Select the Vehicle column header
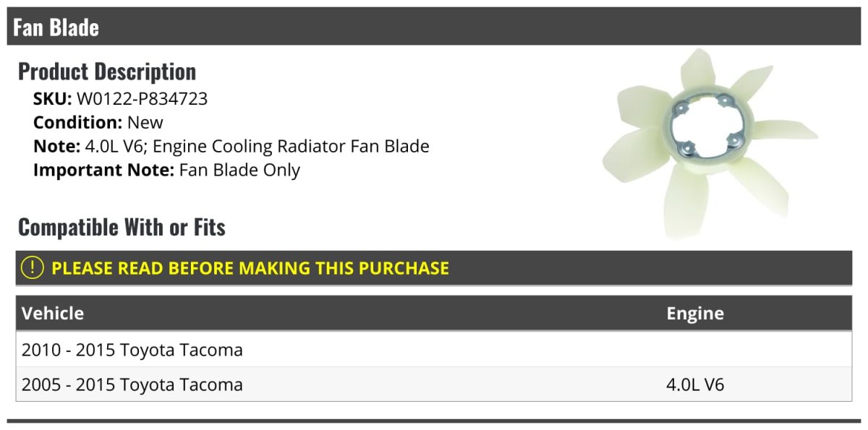This screenshot has height=430, width=868. [x=53, y=314]
